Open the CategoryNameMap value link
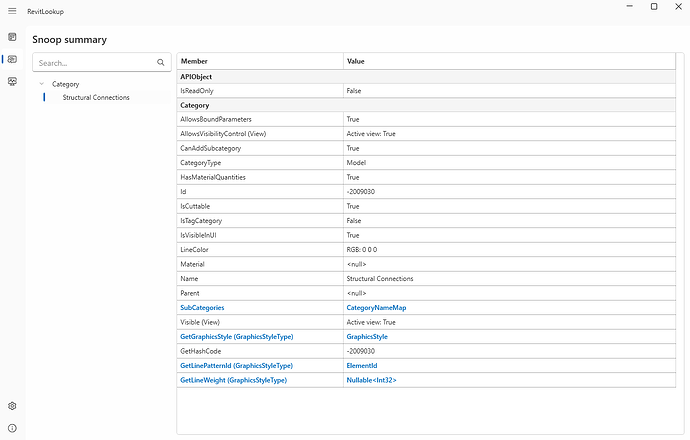This screenshot has height=440, width=690. coord(376,308)
